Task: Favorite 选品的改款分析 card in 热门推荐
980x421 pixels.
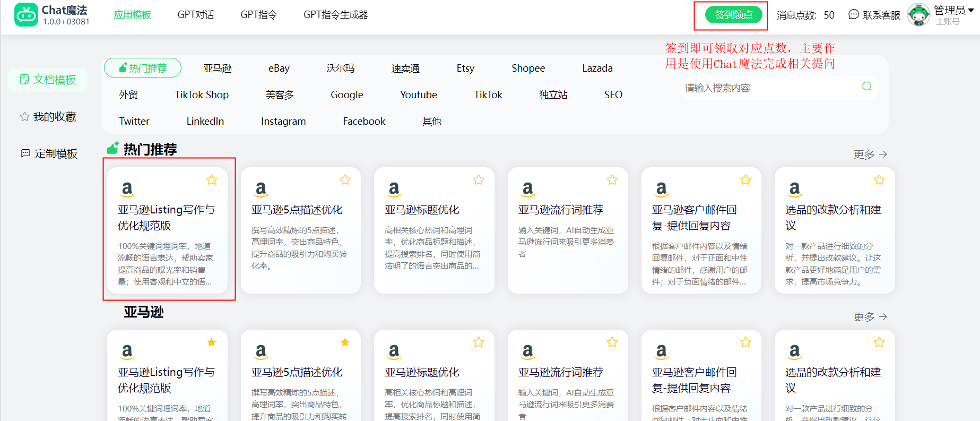Action: pyautogui.click(x=879, y=180)
